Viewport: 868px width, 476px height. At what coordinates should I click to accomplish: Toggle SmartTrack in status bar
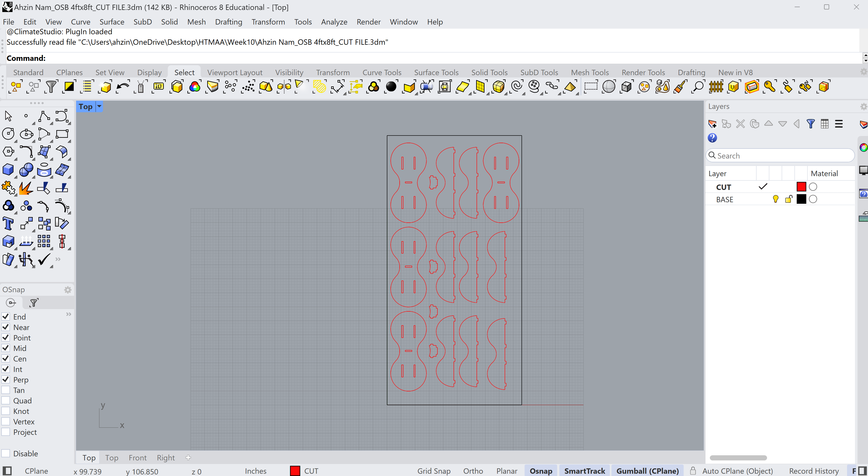585,471
